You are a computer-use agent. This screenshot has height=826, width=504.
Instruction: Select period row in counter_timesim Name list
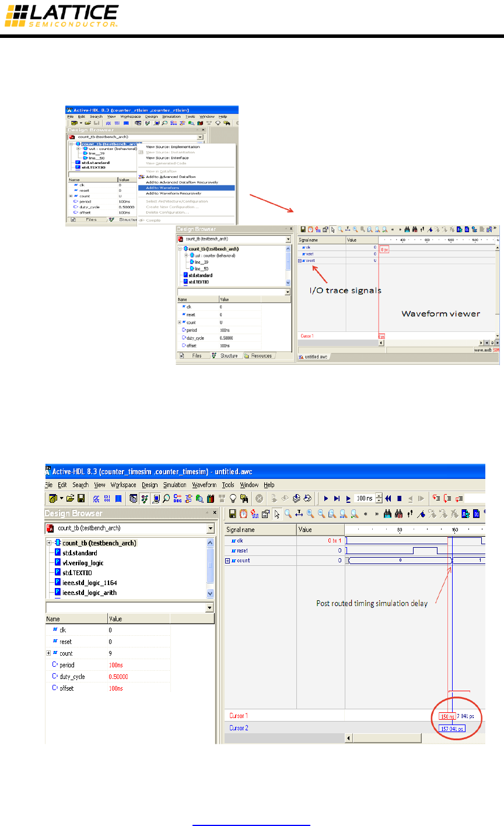[108, 665]
